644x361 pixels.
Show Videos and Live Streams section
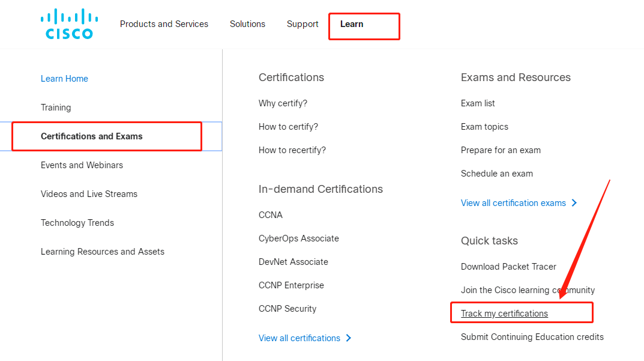89,194
